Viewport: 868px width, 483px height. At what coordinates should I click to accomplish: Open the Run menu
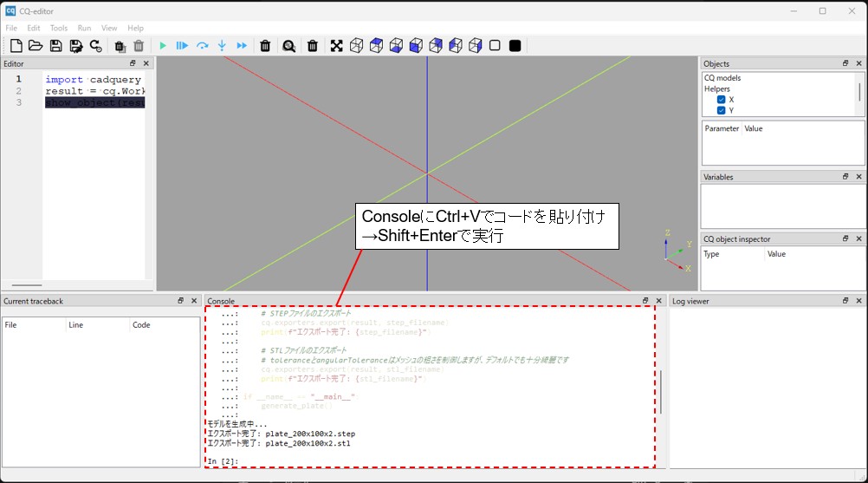coord(84,28)
